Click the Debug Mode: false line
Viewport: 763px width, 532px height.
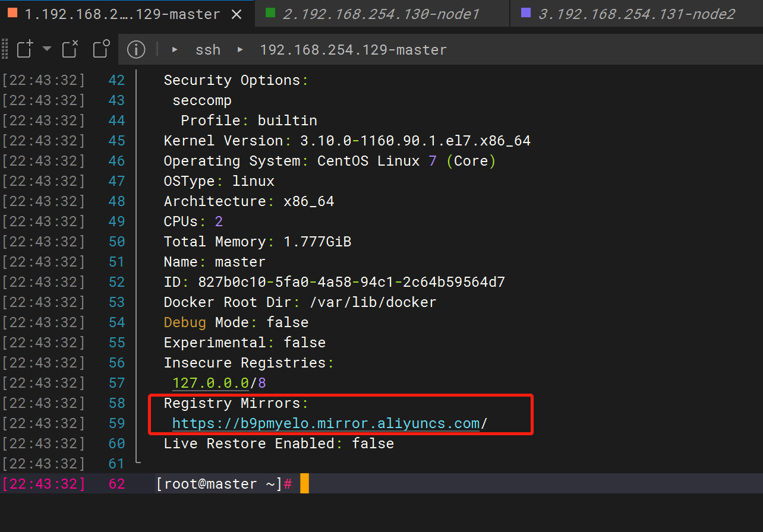click(x=236, y=322)
